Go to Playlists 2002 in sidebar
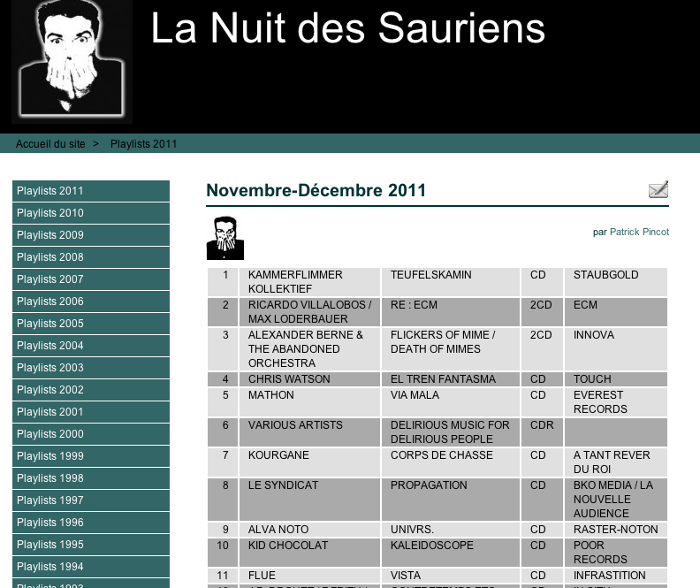The image size is (700, 588). tap(91, 390)
